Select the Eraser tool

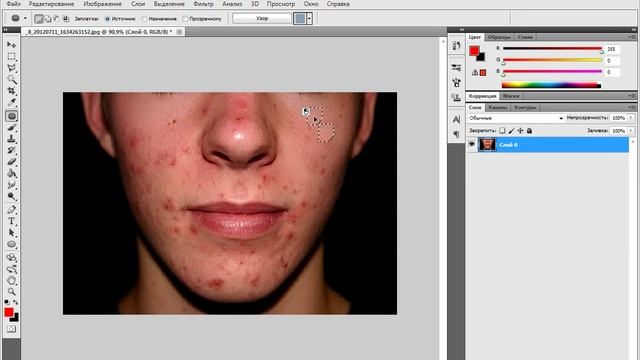(11, 162)
